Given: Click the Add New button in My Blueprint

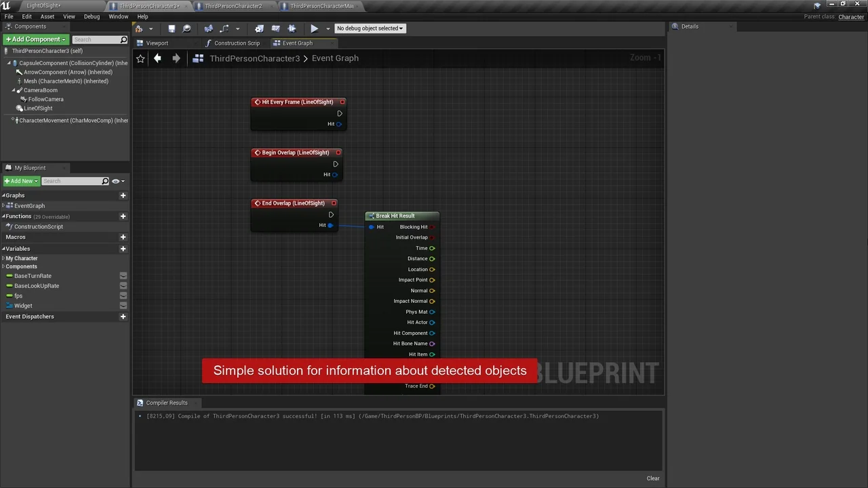Looking at the screenshot, I should pos(22,181).
